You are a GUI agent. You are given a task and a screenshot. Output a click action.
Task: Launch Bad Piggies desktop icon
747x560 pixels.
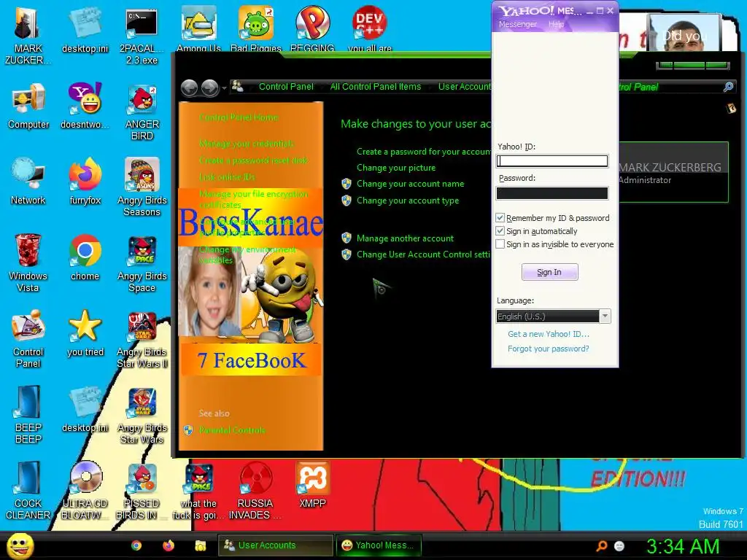(x=256, y=28)
